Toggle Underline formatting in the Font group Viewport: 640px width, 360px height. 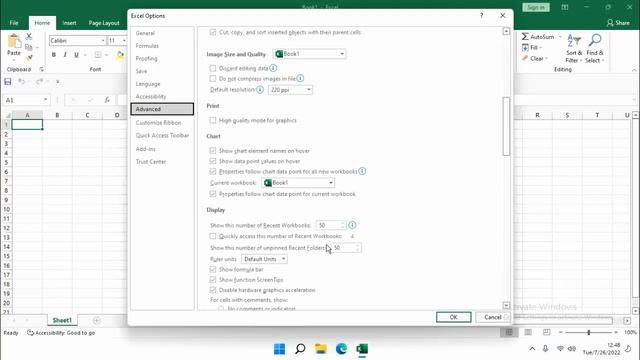(76, 55)
